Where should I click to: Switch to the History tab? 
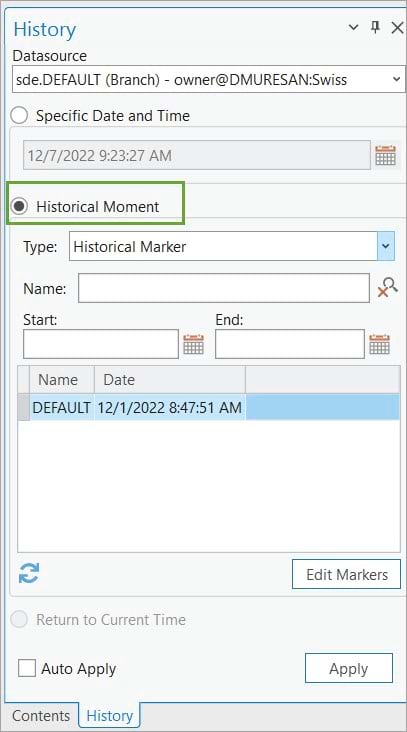pyautogui.click(x=110, y=716)
